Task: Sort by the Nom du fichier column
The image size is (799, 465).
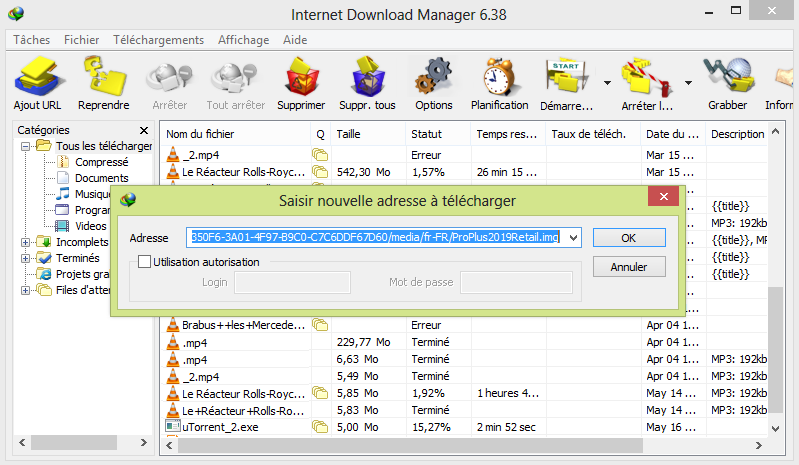Action: point(235,134)
